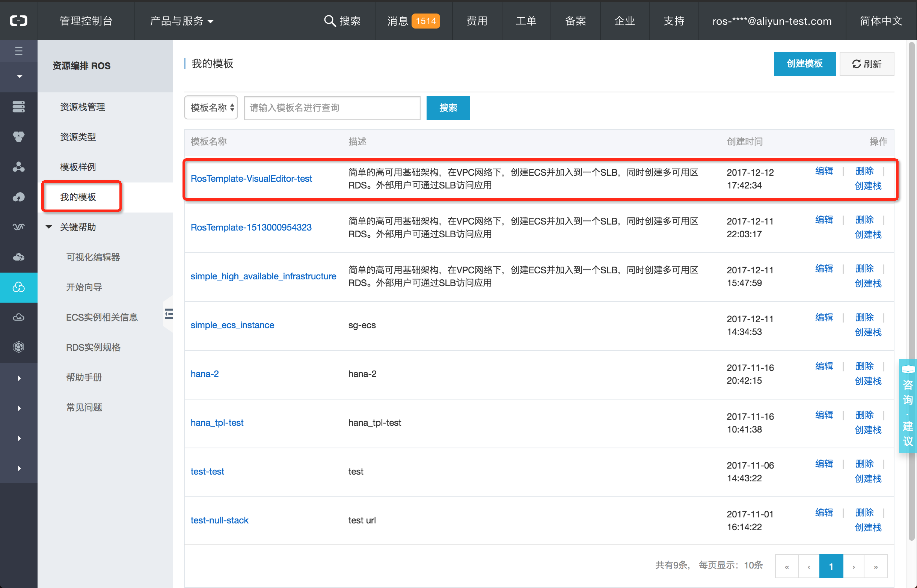This screenshot has width=917, height=588.
Task: Open the simple_ecs_instance template
Action: click(x=232, y=325)
